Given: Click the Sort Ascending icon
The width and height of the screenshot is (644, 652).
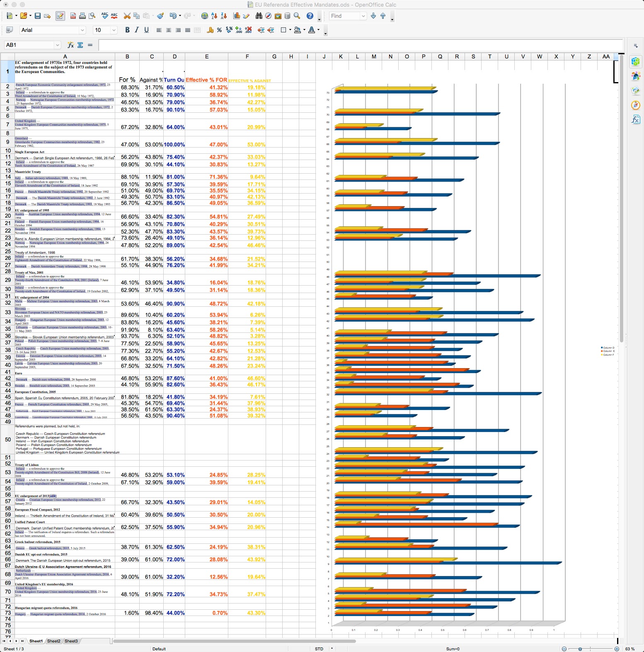Looking at the screenshot, I should click(214, 16).
